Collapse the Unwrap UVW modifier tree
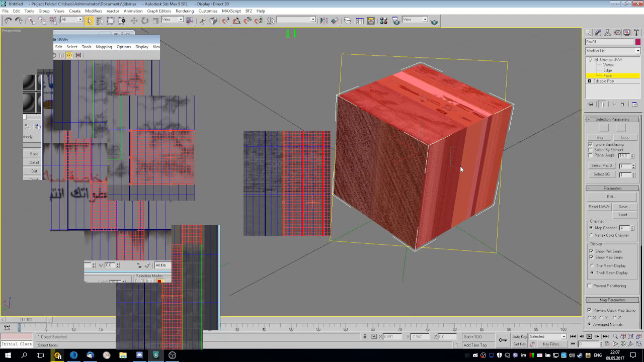644x362 pixels. tap(596, 59)
